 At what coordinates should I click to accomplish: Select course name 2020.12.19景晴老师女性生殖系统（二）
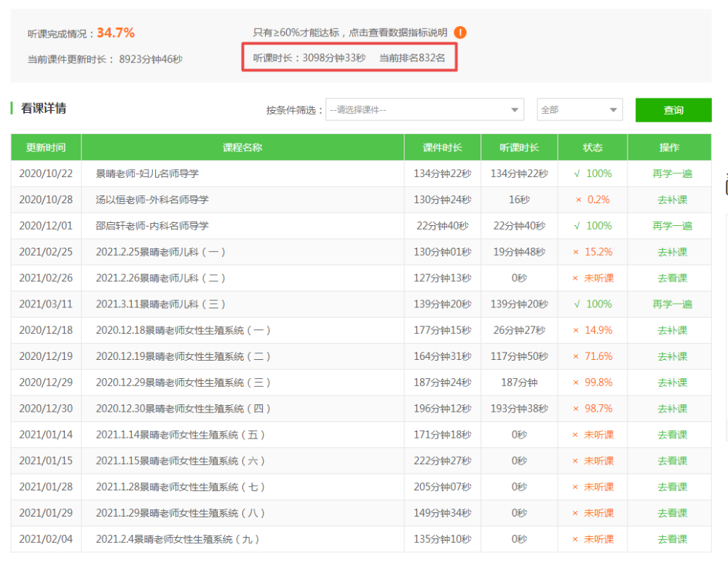pyautogui.click(x=183, y=357)
